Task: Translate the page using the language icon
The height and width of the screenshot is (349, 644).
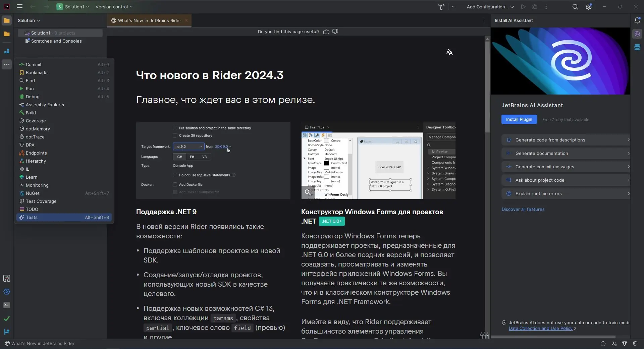Action: click(449, 52)
